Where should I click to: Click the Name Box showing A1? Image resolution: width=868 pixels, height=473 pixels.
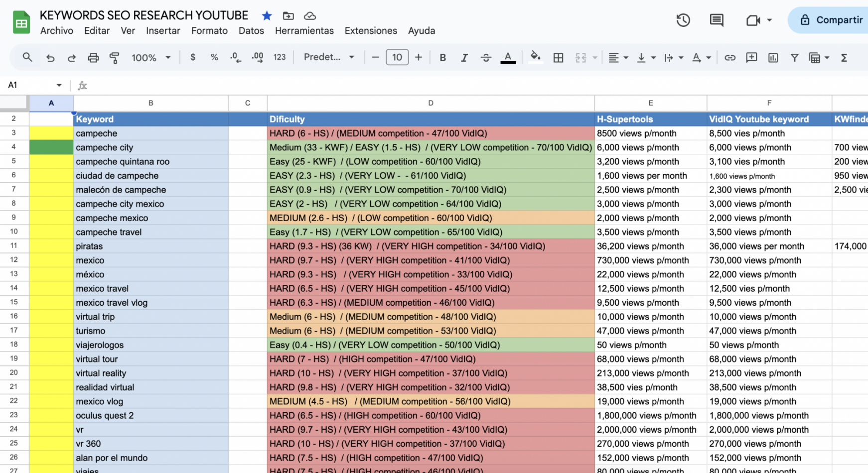34,85
